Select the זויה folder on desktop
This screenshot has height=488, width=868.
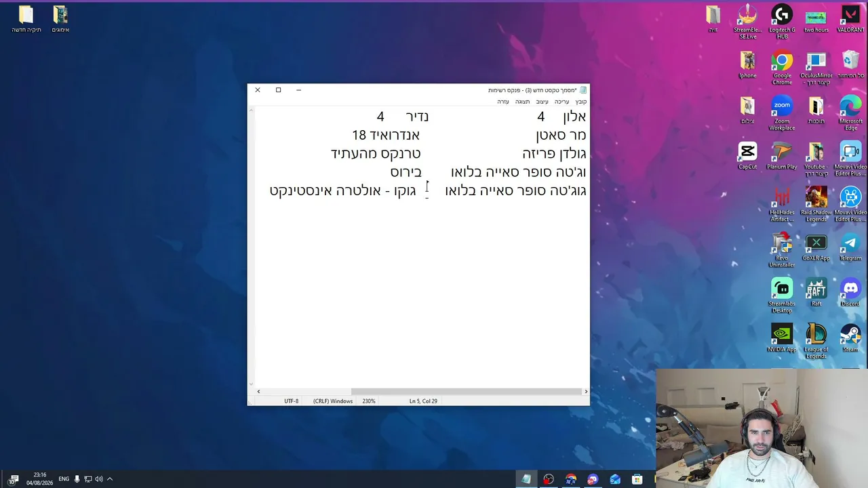click(713, 19)
